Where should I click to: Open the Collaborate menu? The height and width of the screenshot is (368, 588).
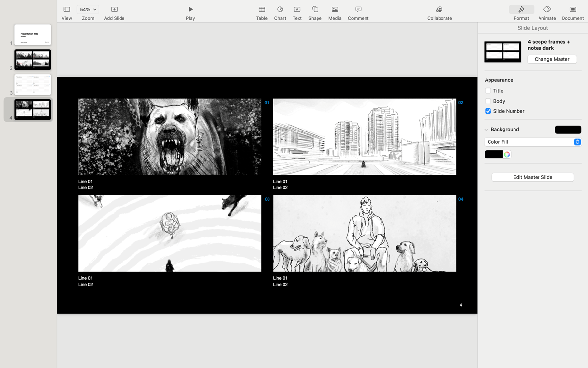(x=439, y=11)
